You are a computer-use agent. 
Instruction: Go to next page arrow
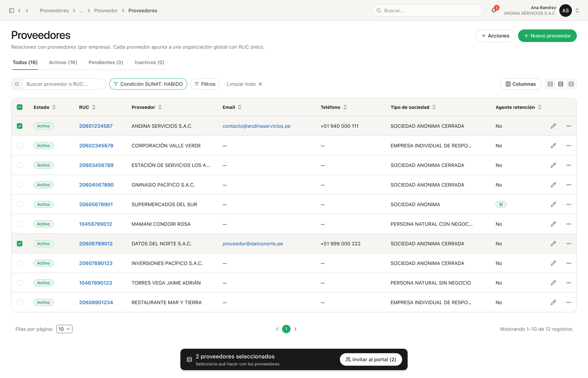tap(295, 329)
